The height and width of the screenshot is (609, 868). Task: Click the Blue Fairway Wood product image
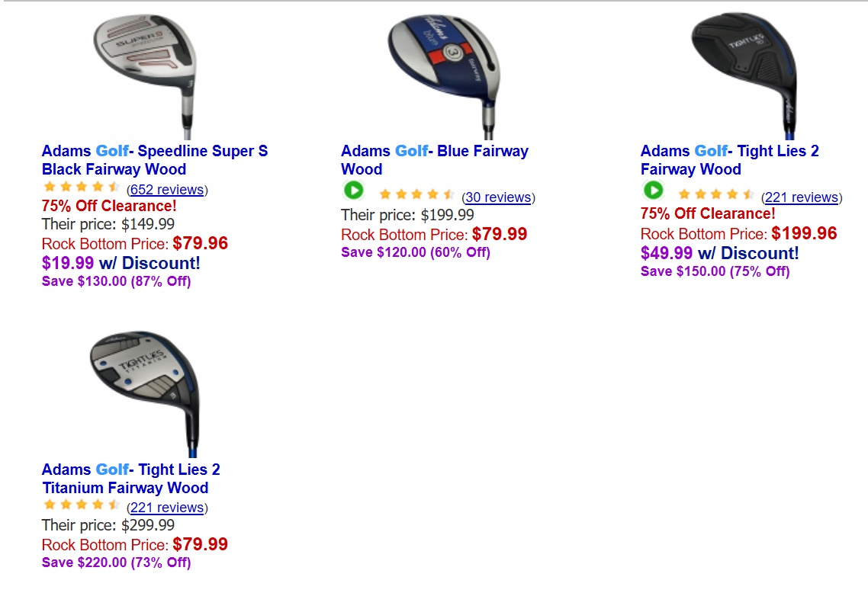[444, 74]
